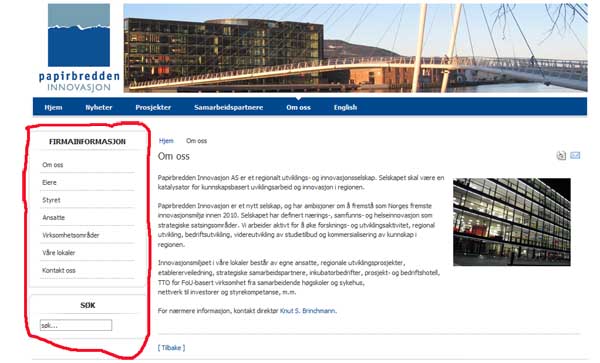Open the Nyheter menu item
This screenshot has width=600, height=363.
pyautogui.click(x=99, y=107)
